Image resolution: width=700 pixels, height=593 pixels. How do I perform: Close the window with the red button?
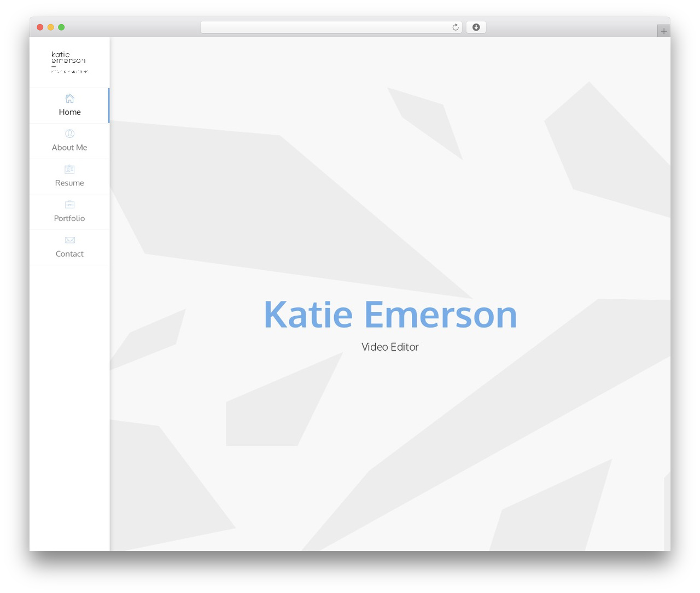pos(40,27)
